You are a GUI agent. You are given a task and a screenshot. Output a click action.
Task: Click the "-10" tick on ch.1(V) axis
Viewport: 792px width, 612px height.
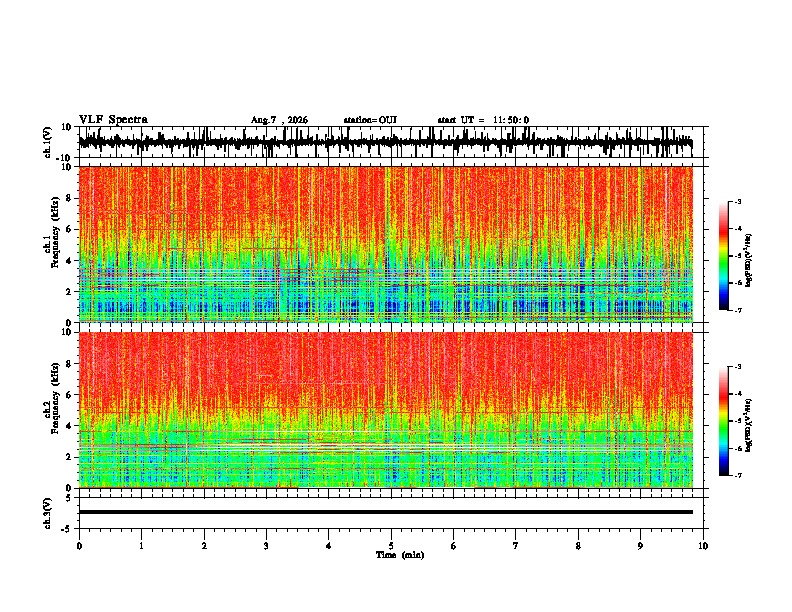pyautogui.click(x=65, y=158)
